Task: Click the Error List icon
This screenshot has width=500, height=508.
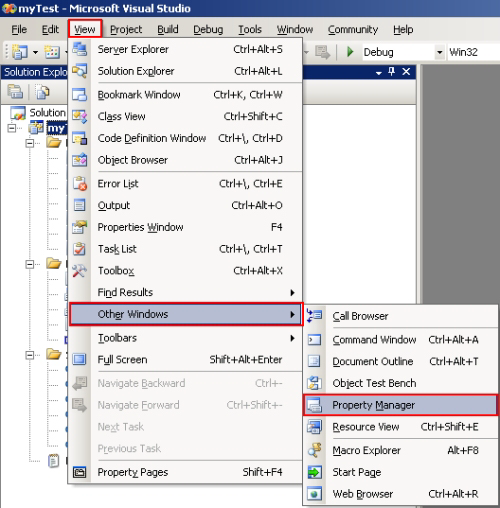Action: tap(80, 184)
